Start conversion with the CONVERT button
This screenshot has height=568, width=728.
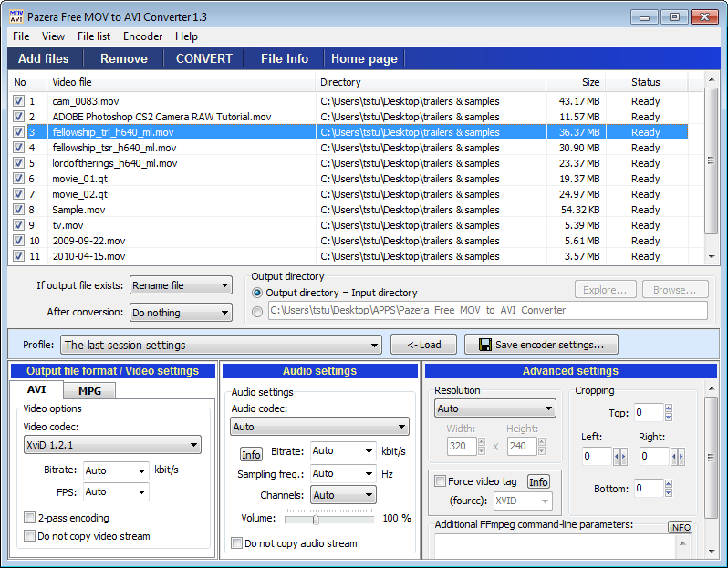(x=203, y=58)
